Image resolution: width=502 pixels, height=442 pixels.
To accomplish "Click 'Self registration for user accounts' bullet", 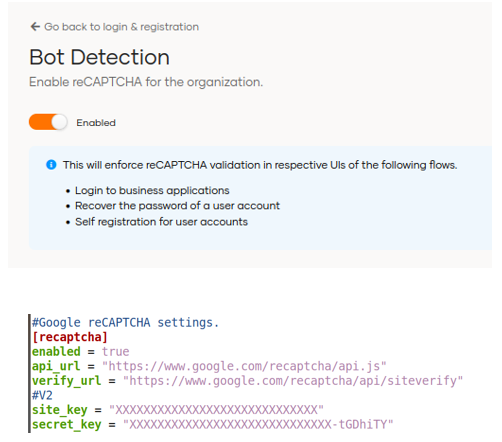I will tap(161, 222).
